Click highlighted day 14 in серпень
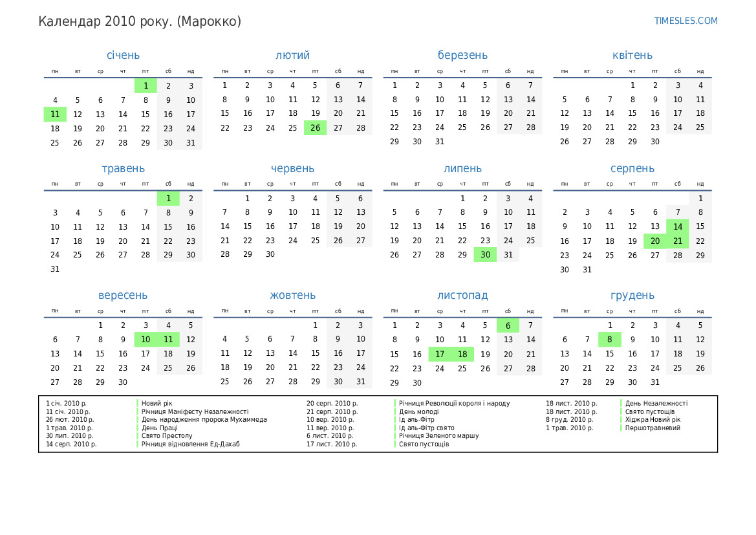This screenshot has width=756, height=535. coord(677,226)
